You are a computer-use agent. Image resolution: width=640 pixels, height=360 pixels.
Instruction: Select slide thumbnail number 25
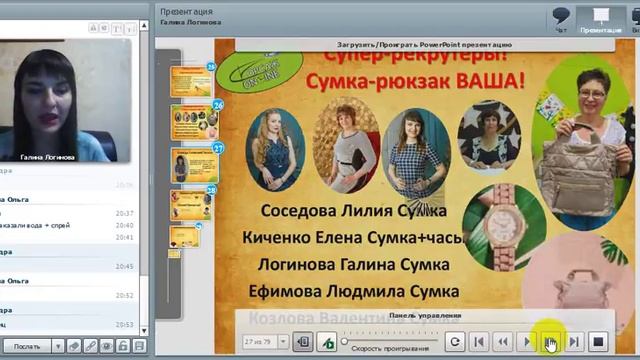[191, 81]
